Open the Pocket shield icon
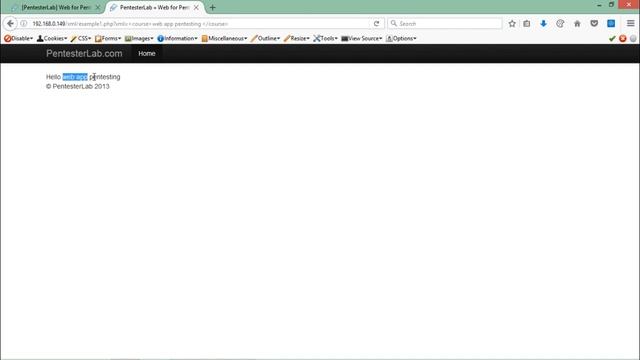Screen dimensions: 640x360 594,24
